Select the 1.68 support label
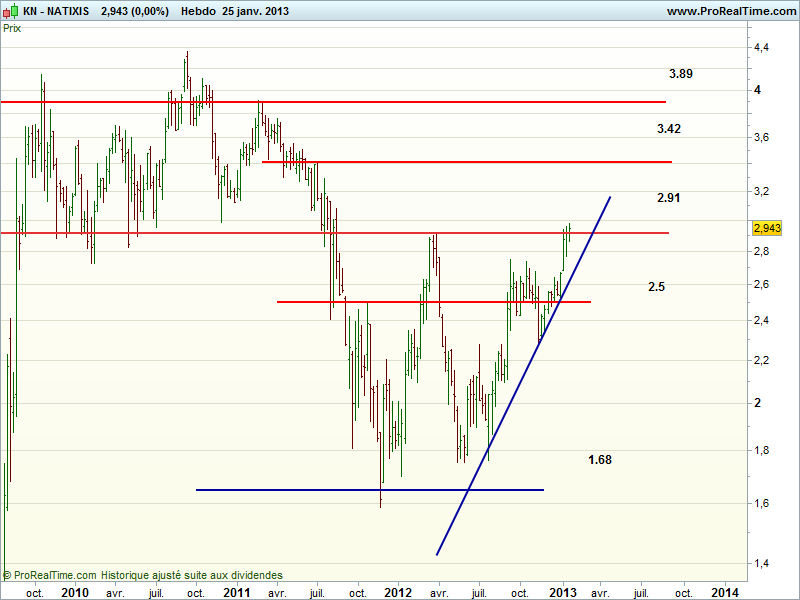 coord(600,460)
